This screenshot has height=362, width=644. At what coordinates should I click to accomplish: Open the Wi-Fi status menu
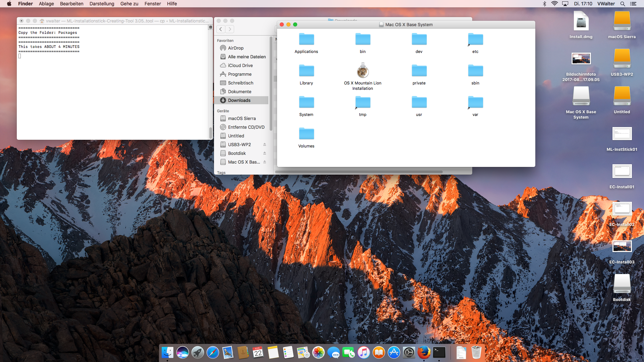coord(554,4)
